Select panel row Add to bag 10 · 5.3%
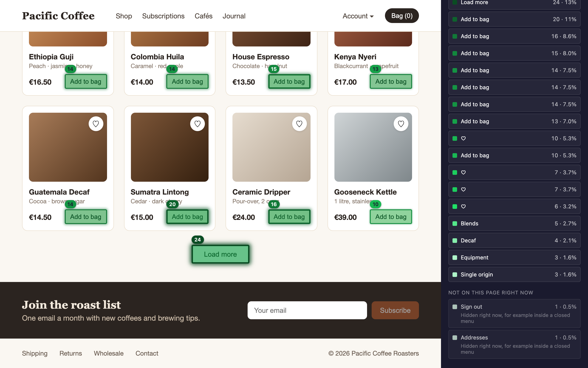The height and width of the screenshot is (368, 588). [514, 155]
